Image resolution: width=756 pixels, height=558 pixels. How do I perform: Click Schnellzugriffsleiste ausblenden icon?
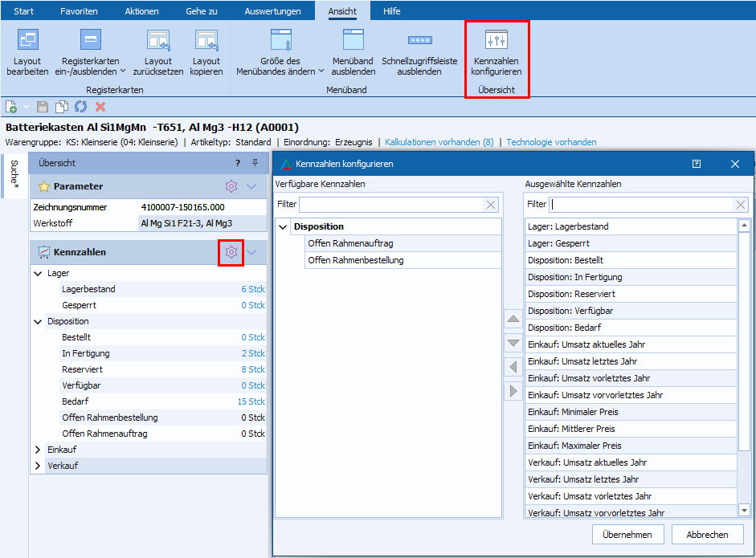(x=419, y=41)
